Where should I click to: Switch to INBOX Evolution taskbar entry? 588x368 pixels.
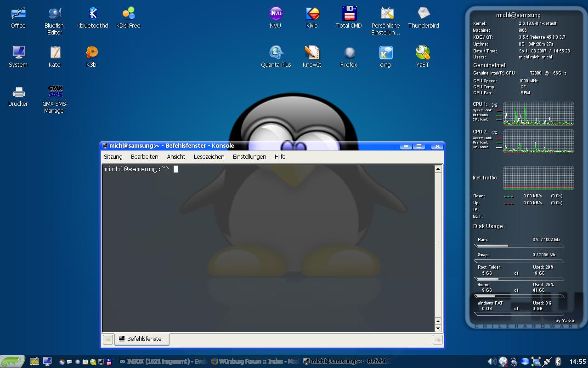(163, 362)
